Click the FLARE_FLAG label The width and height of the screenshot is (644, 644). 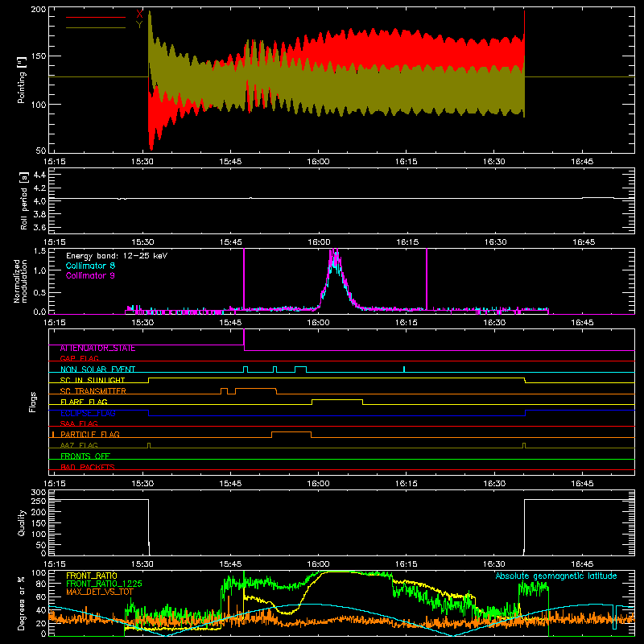click(84, 402)
